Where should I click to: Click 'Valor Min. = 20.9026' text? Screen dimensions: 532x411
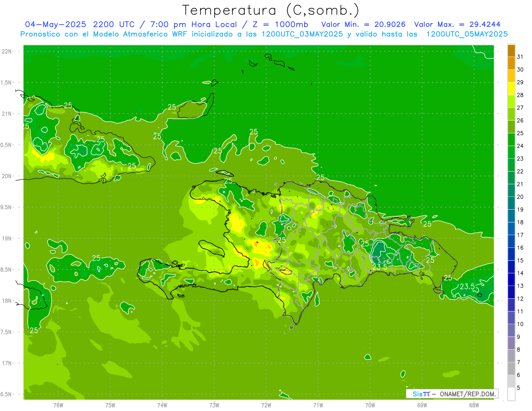[x=363, y=24]
